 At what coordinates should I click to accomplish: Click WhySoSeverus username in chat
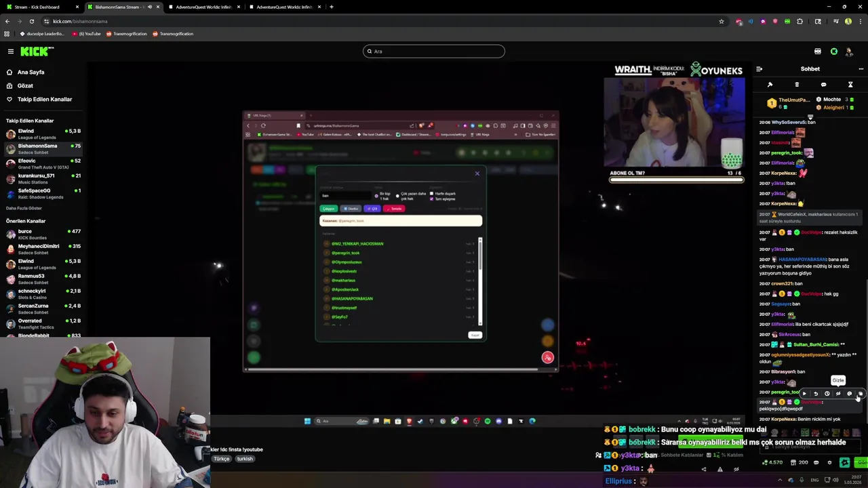click(x=788, y=123)
